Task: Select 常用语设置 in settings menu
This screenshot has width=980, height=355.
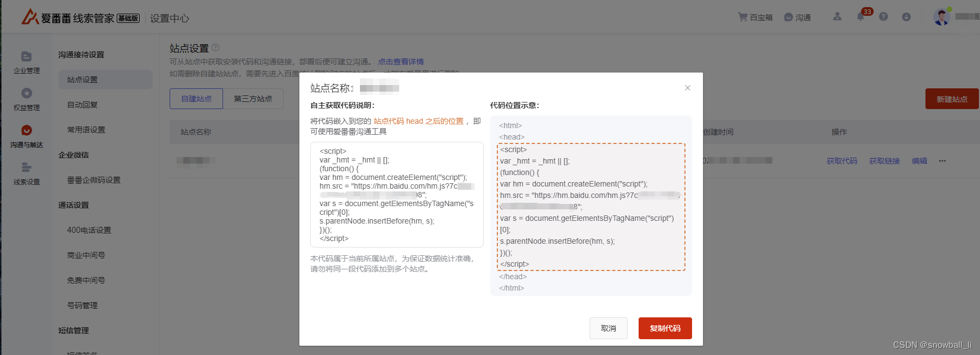Action: coord(86,130)
